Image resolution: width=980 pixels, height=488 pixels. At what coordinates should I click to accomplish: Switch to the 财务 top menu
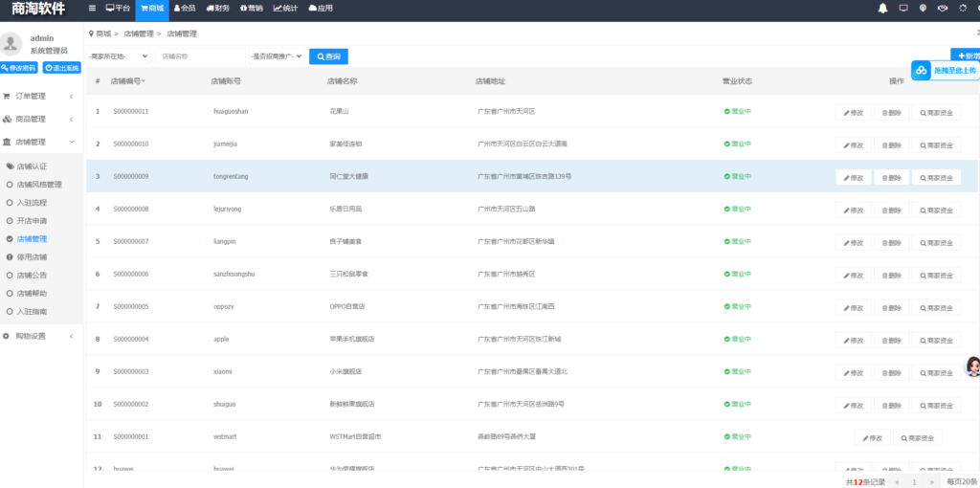click(217, 8)
